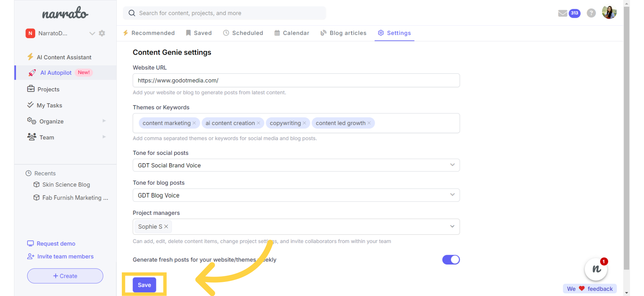The width and height of the screenshot is (644, 296).
Task: Click the Projects briefcase icon
Action: pos(31,89)
